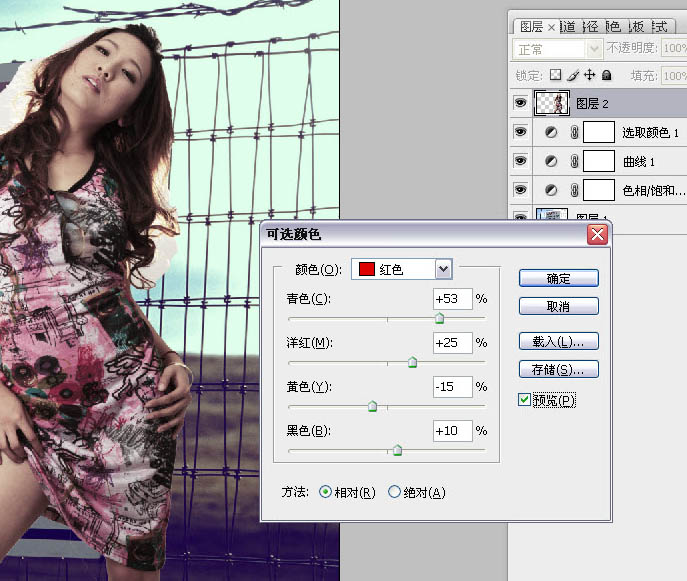Click lock image pixels brush icon
This screenshot has width=687, height=581.
[573, 75]
